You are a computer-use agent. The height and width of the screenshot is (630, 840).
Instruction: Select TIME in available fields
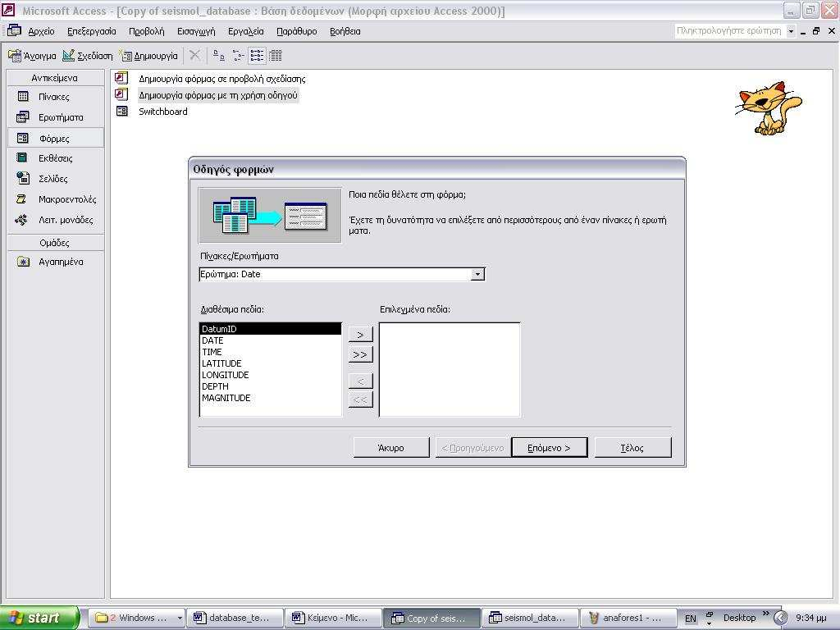(x=271, y=352)
